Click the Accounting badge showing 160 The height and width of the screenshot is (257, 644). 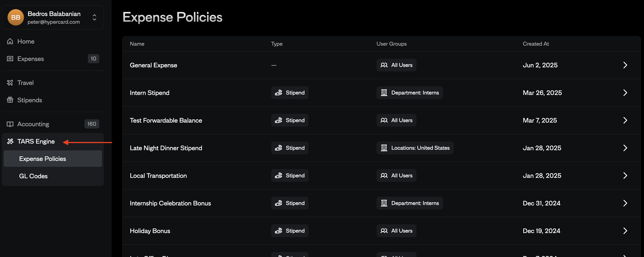coord(92,124)
